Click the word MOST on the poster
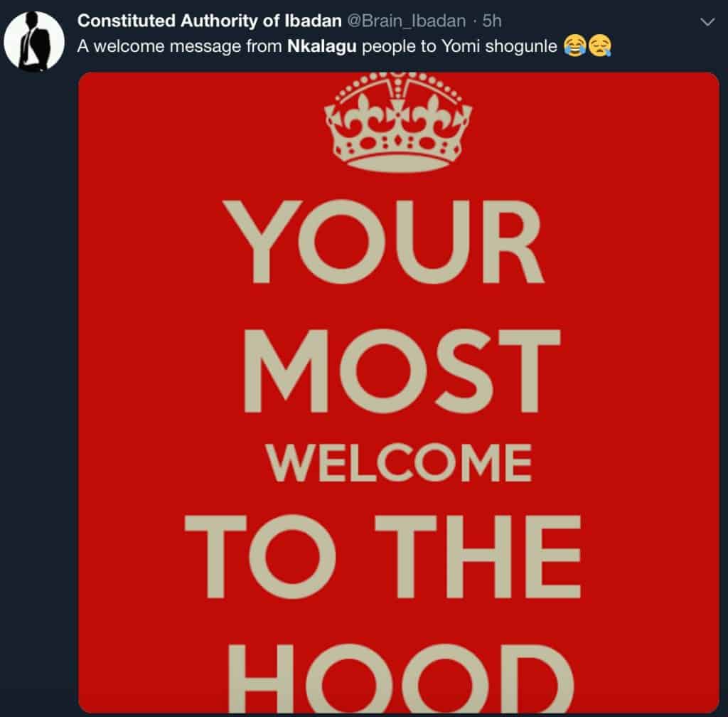 [402, 371]
